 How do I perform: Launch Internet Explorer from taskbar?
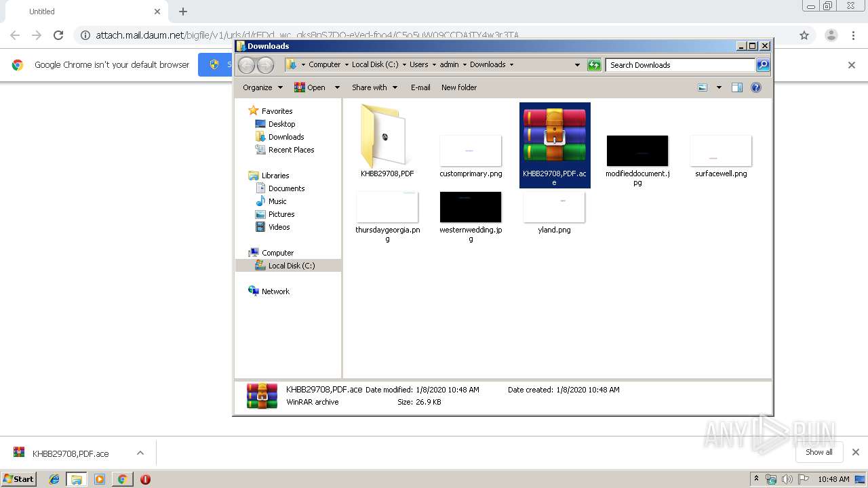[54, 479]
